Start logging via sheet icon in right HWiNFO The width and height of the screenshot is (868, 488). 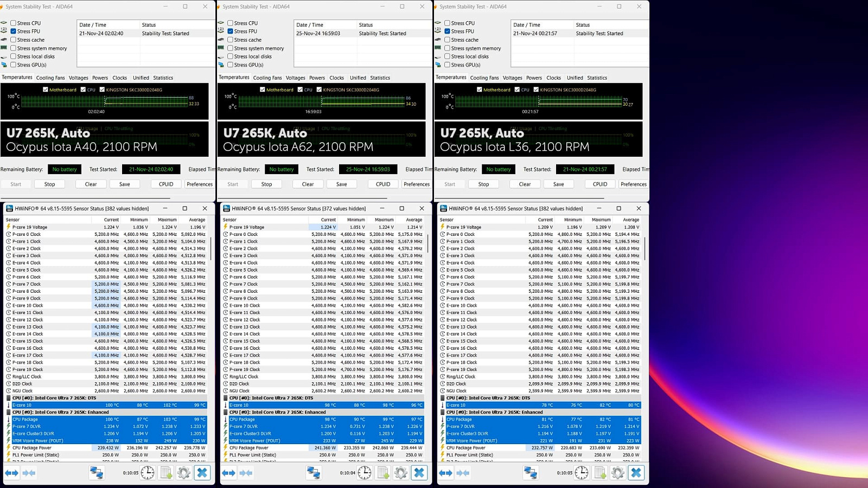tap(600, 473)
